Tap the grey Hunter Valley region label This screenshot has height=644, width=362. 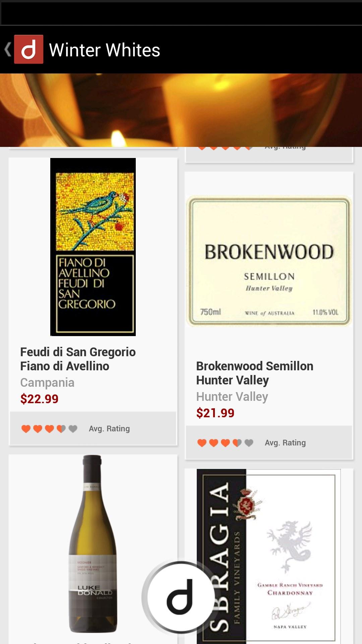232,397
